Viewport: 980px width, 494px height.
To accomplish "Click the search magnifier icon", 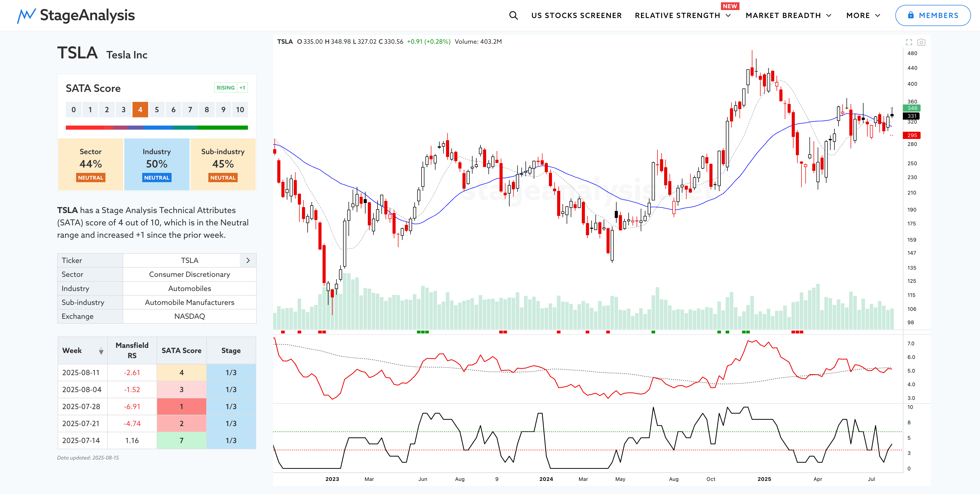I will click(x=513, y=16).
